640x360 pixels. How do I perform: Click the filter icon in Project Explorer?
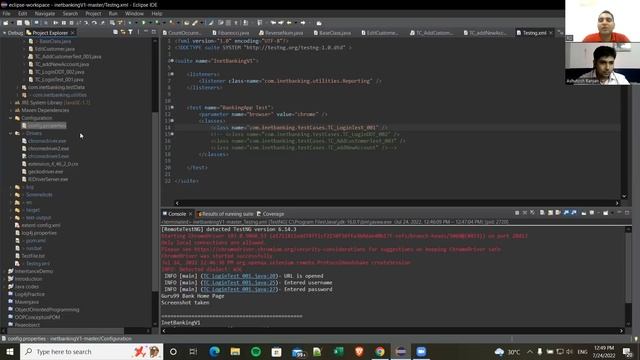(x=130, y=32)
